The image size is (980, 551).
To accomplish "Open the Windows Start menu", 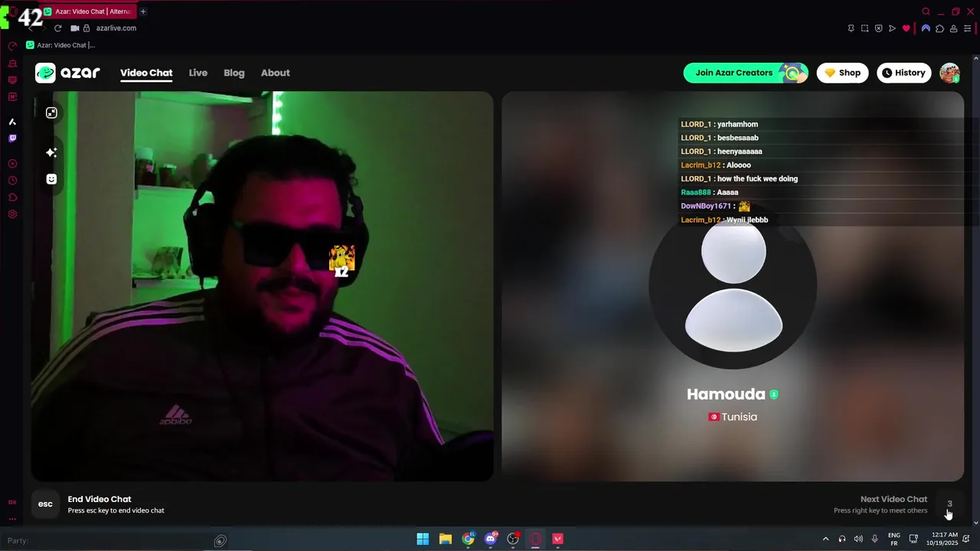I will coord(423,539).
